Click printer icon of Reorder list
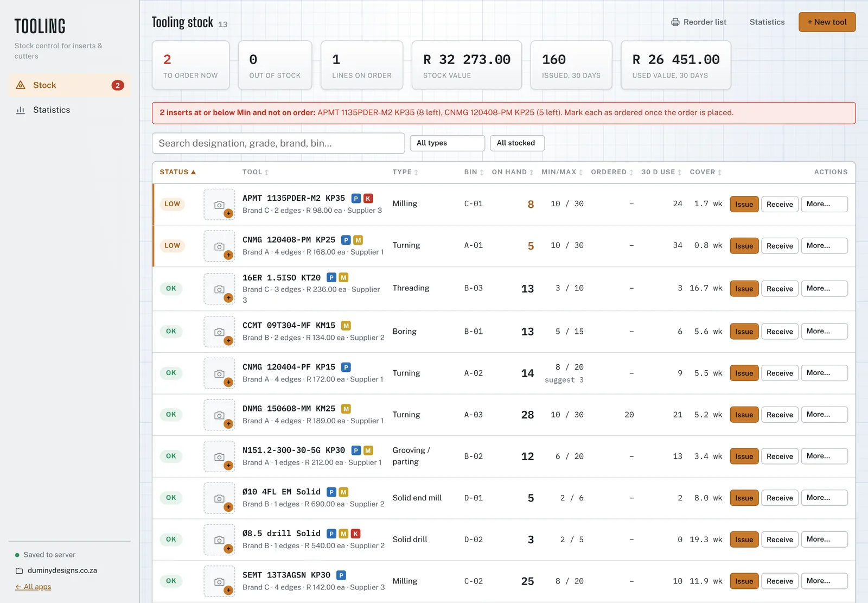868x603 pixels. [675, 22]
